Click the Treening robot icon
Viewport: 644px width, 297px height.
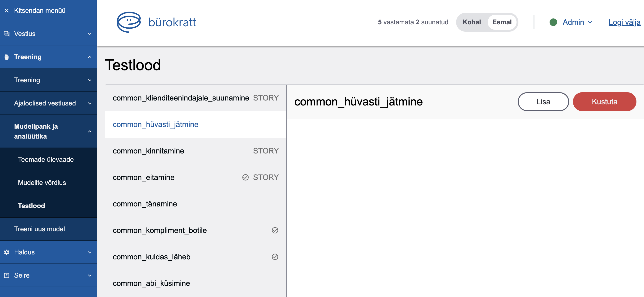tap(7, 57)
